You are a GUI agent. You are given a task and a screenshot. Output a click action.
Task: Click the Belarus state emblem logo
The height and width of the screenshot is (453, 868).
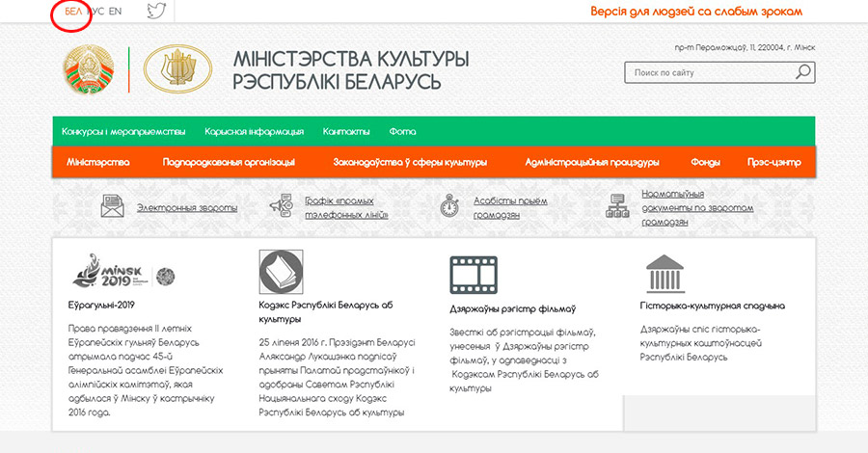click(88, 71)
